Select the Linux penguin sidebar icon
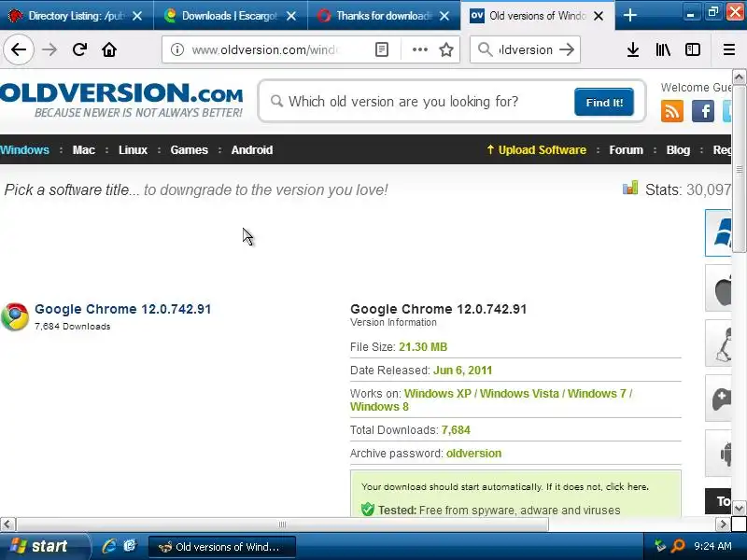 pos(718,343)
